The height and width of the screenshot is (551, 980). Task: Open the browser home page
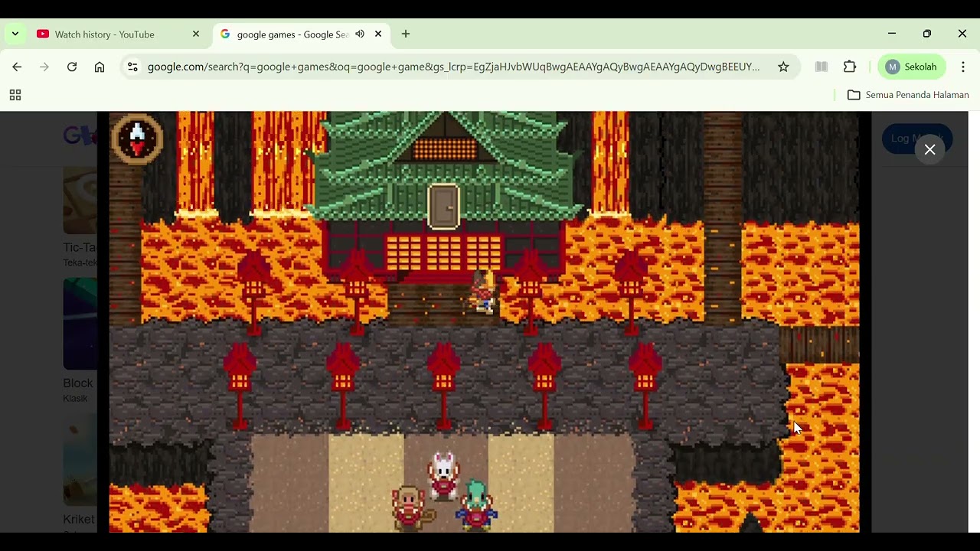(100, 67)
